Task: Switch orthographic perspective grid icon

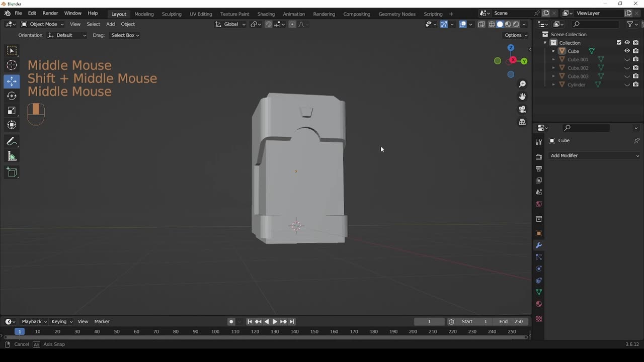Action: pyautogui.click(x=522, y=122)
